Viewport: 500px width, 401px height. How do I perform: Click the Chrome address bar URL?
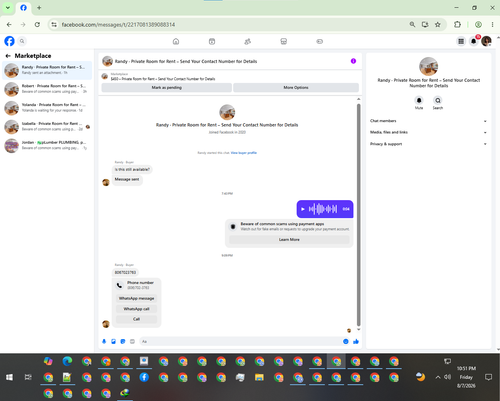click(118, 24)
